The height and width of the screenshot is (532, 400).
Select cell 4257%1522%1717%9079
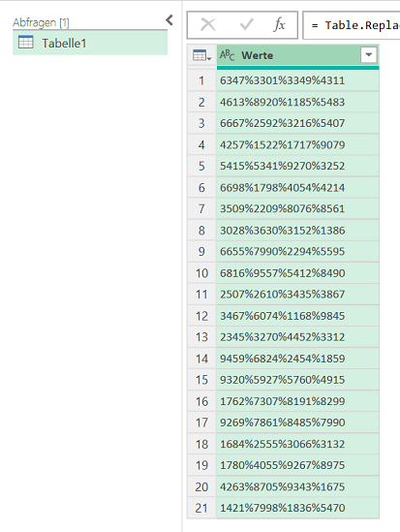point(297,145)
